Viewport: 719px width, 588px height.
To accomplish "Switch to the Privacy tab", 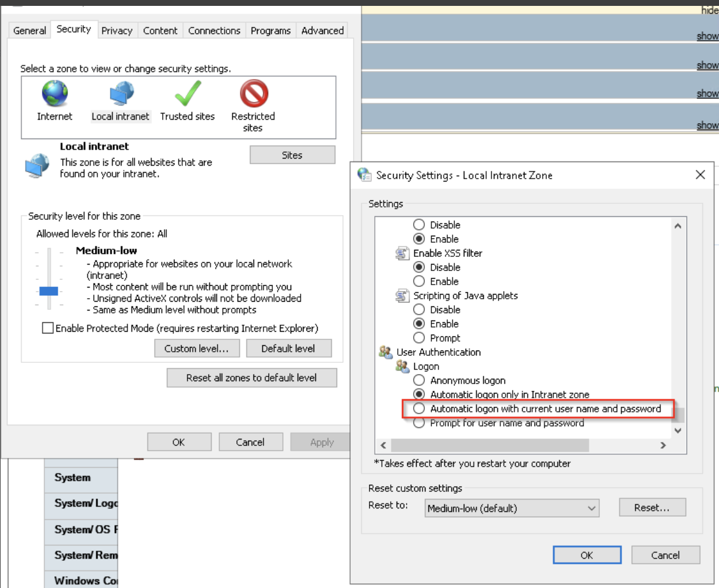I will click(117, 30).
